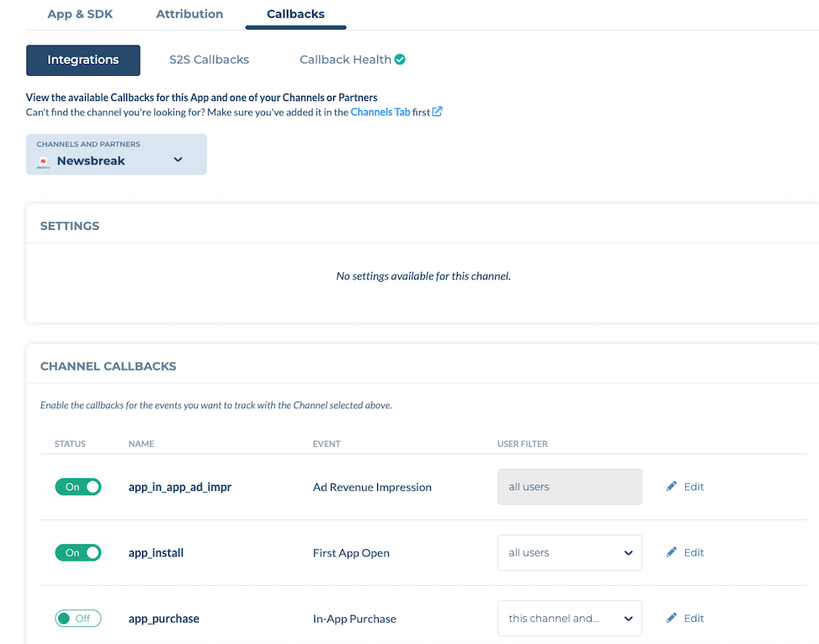Click the external link icon beside Channels Tab

(x=437, y=112)
